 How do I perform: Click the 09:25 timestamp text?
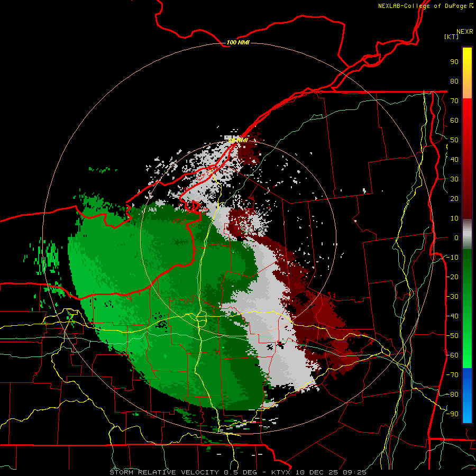point(354,472)
